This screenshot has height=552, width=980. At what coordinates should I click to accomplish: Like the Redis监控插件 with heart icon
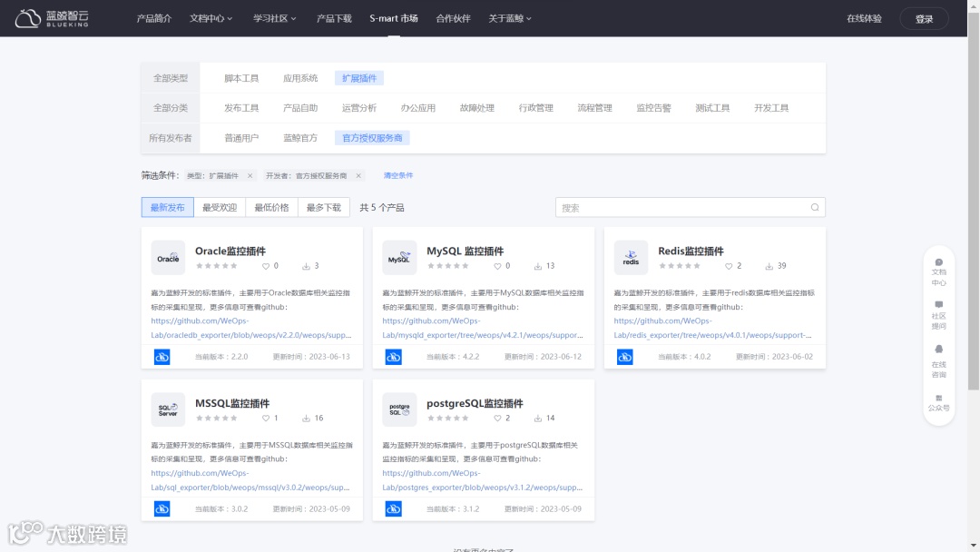click(x=729, y=266)
